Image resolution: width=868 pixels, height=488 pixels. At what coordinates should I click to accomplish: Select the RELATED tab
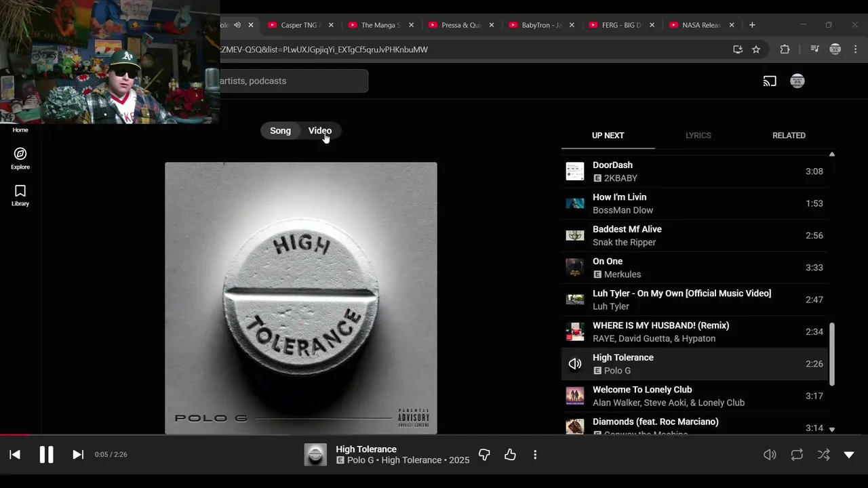tap(789, 136)
